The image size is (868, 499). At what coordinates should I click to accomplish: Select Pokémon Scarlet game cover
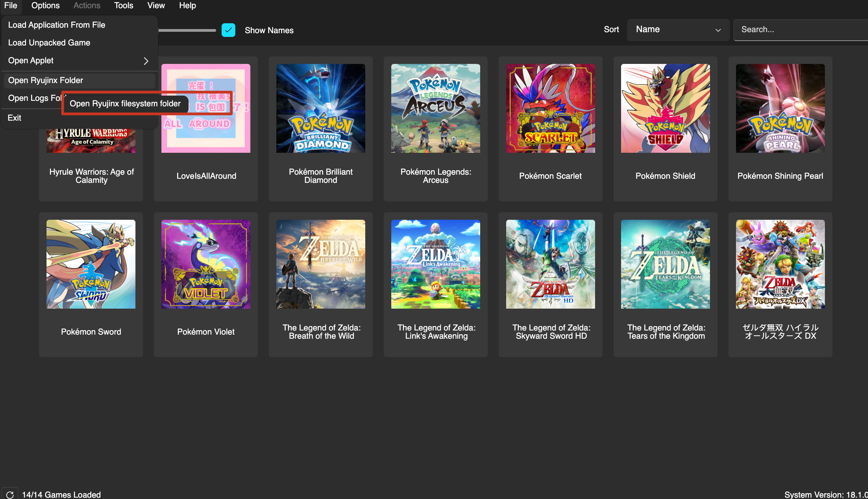(x=550, y=108)
